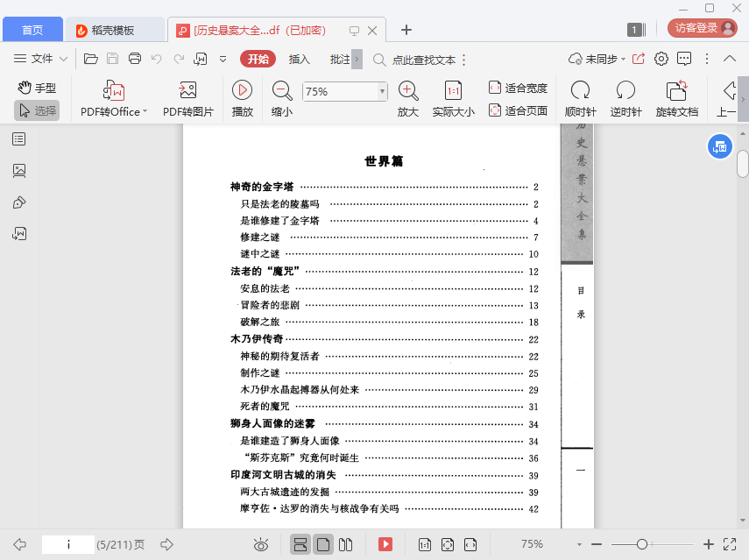Open the feedback chat icon
The width and height of the screenshot is (749, 560).
[684, 59]
